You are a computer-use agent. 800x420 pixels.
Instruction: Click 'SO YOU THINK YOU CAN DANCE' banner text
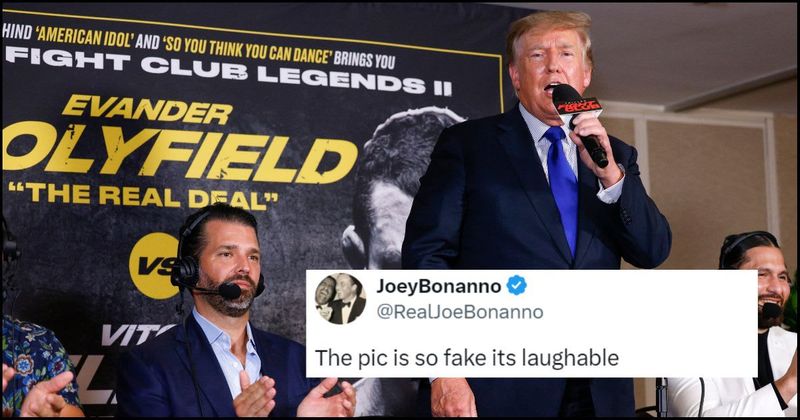pos(246,51)
